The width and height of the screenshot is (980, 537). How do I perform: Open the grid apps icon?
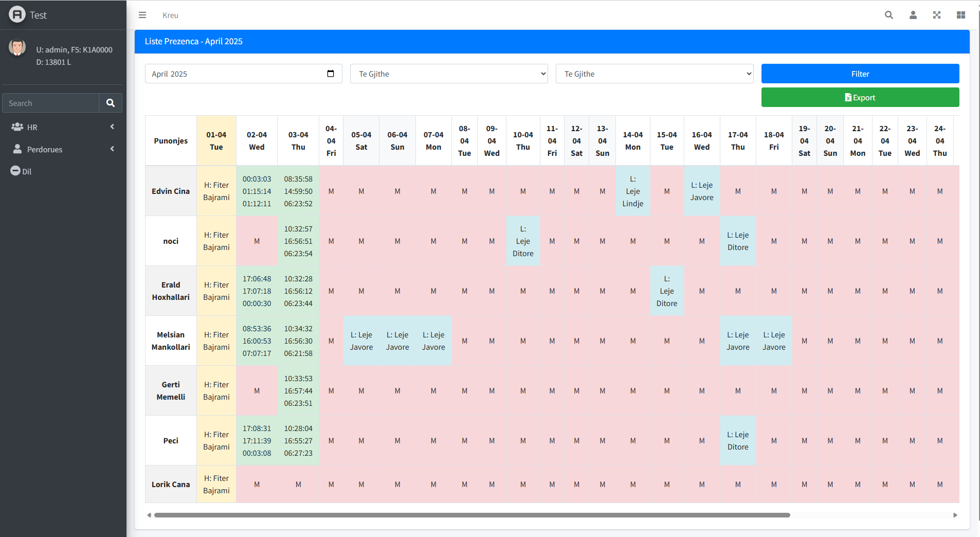960,15
